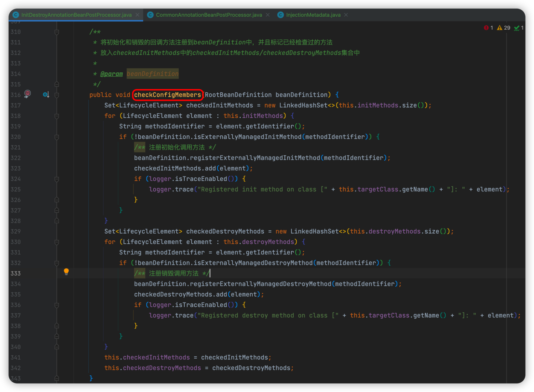The image size is (534, 392).
Task: Collapse the if block at line 332
Action: [57, 263]
